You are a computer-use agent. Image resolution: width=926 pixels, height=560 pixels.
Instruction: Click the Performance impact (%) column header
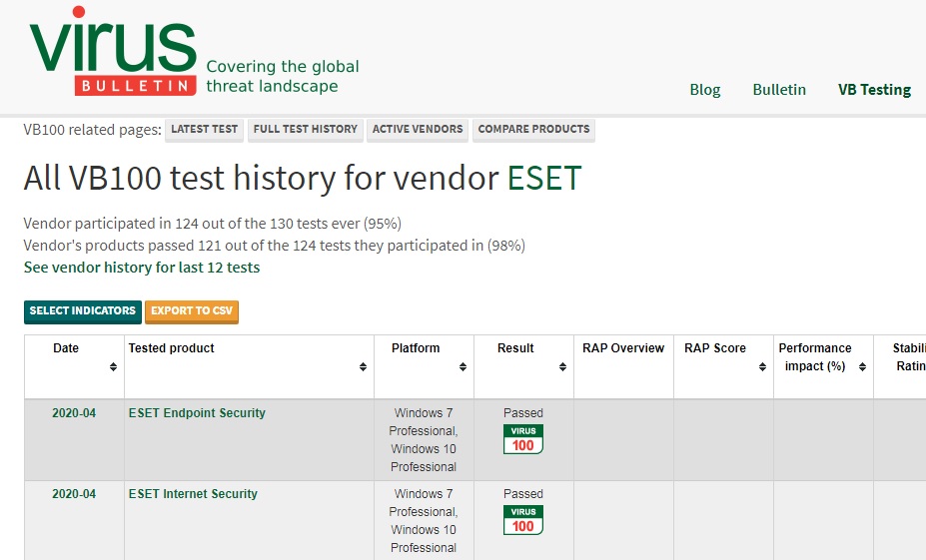click(x=823, y=366)
